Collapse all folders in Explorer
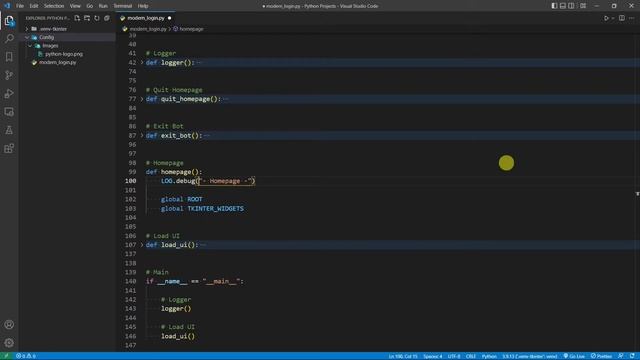 107,18
